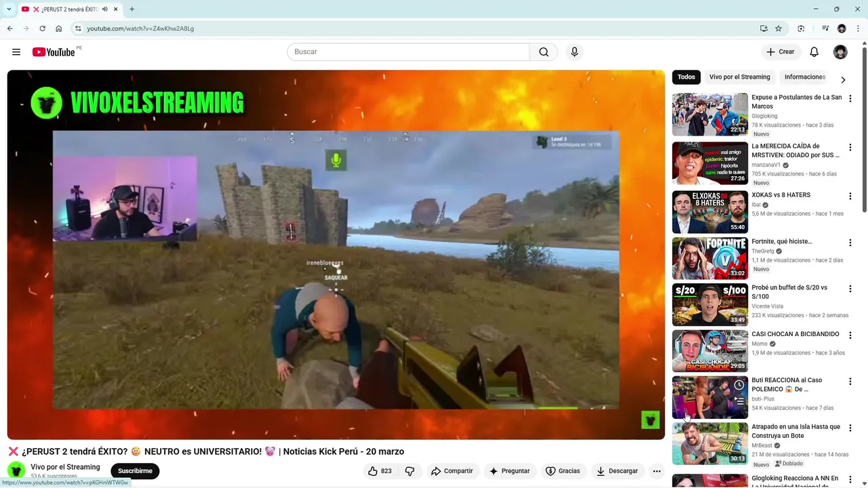Click the browser address bar URL

tap(140, 28)
